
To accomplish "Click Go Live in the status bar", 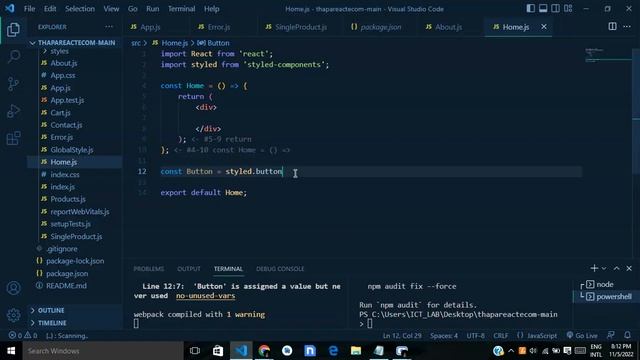I will [582, 336].
